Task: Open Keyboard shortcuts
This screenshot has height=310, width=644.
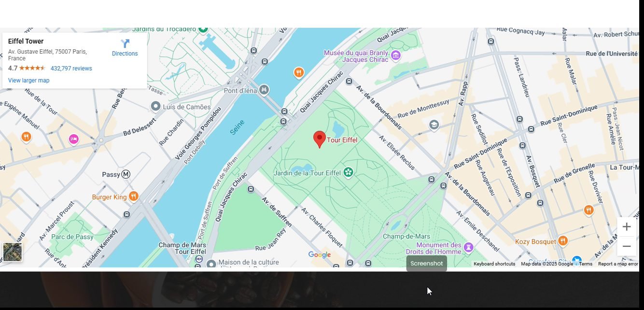Action: pos(494,264)
